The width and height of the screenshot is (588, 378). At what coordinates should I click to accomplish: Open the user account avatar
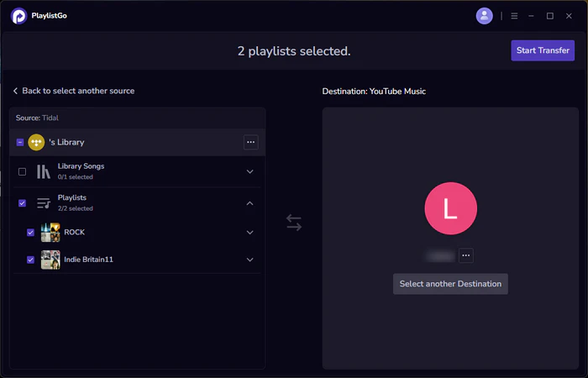click(484, 16)
